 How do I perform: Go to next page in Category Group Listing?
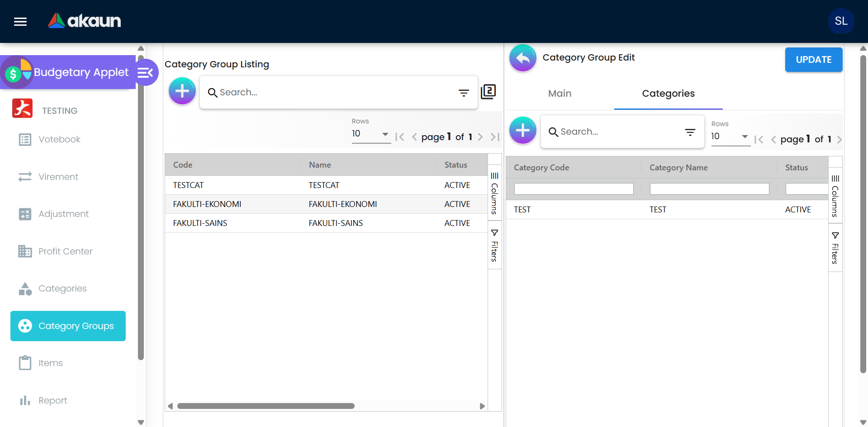[x=480, y=137]
